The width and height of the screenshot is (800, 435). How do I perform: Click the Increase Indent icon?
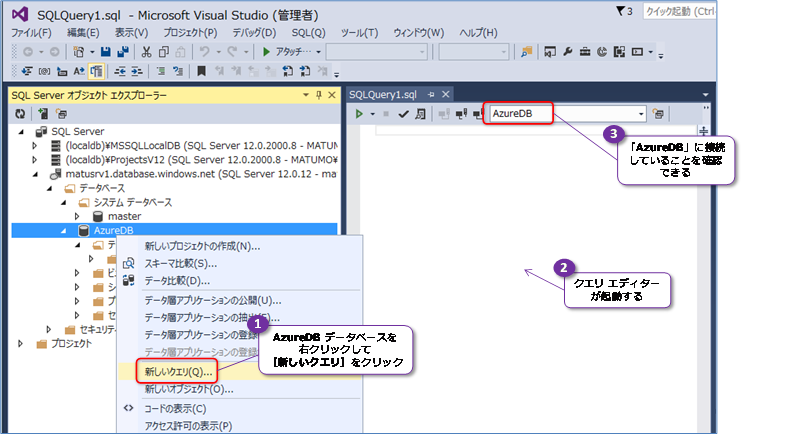[x=137, y=71]
